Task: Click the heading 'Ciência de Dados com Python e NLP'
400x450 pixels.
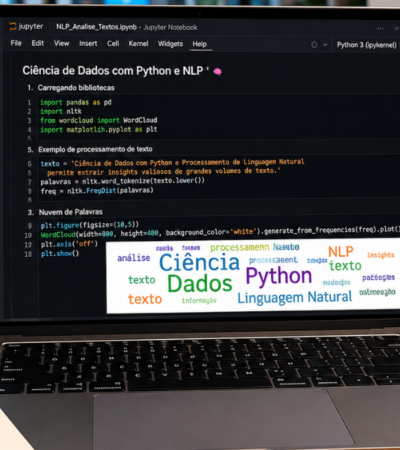Action: [x=113, y=70]
